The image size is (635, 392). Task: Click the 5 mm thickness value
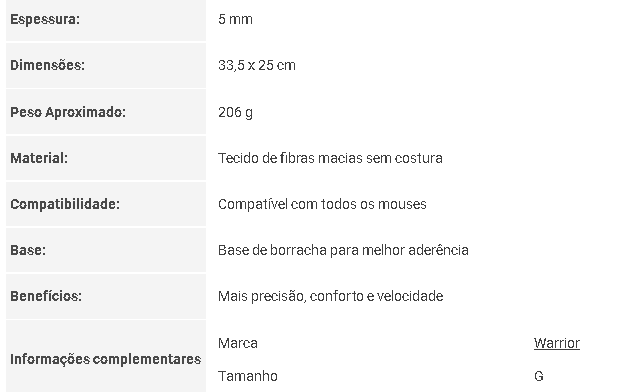235,19
